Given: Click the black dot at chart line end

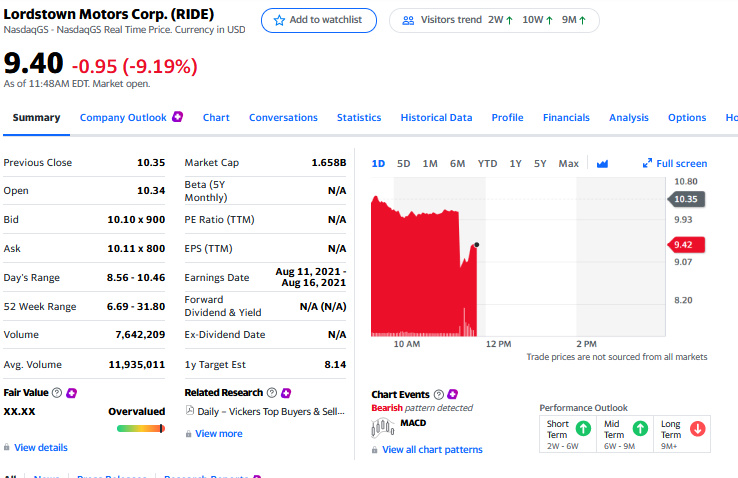Looking at the screenshot, I should (477, 245).
